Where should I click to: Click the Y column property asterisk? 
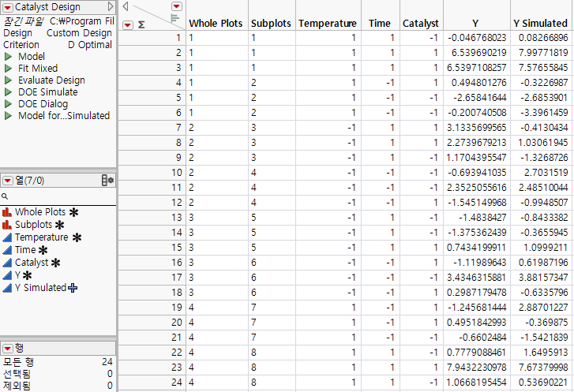tap(27, 275)
